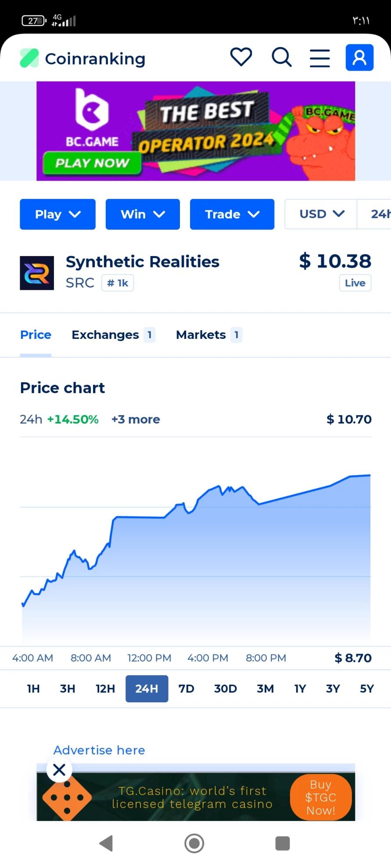Screen dimensions: 391x868
Task: Select the 7D time range
Action: click(x=186, y=689)
